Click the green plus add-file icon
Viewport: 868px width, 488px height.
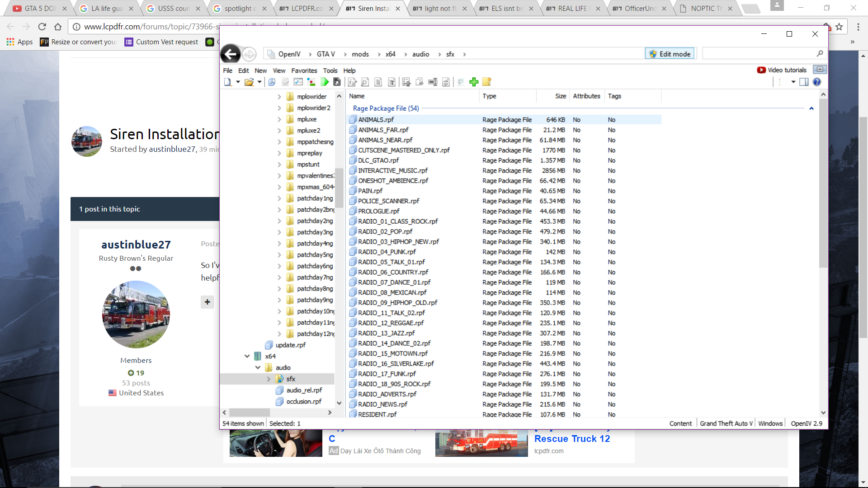tap(474, 82)
